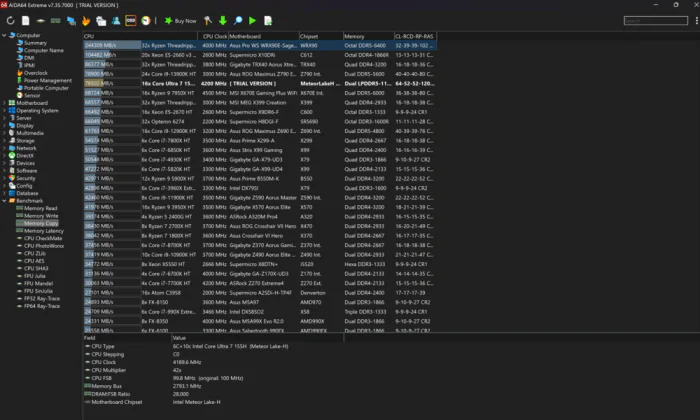This screenshot has height=420, width=700.
Task: Expand the Storage tree node
Action: tap(4, 141)
